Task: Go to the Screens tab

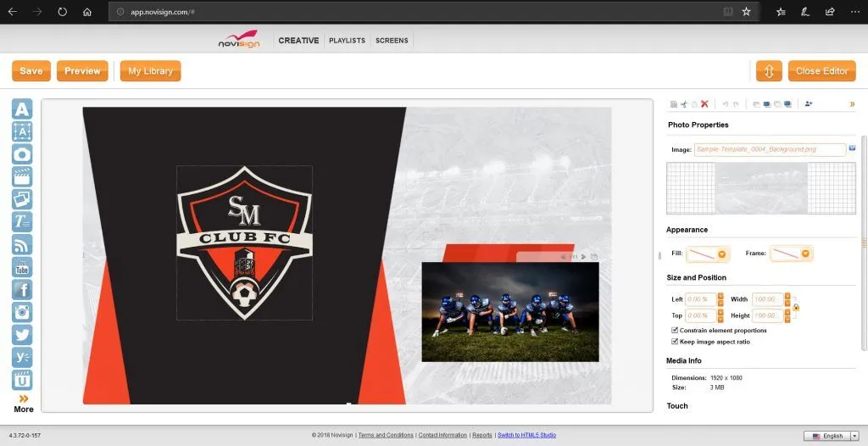Action: [x=392, y=41]
